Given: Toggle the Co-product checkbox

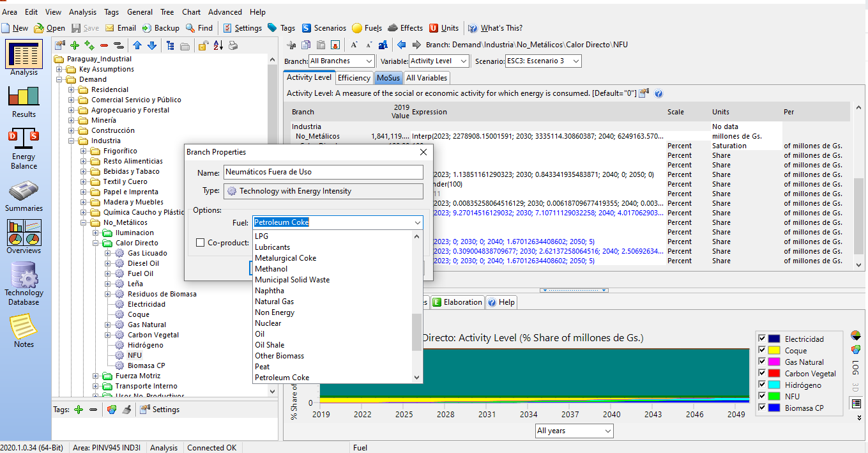Looking at the screenshot, I should coord(200,243).
